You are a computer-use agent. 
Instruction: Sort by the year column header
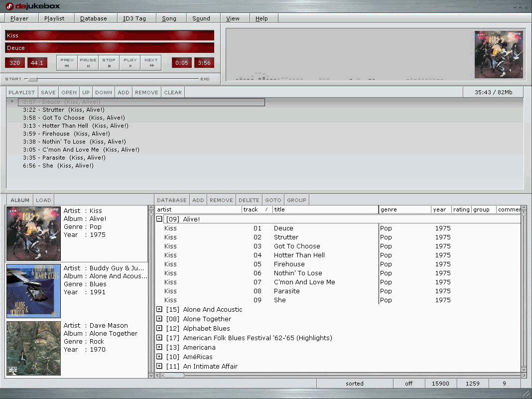tap(441, 209)
